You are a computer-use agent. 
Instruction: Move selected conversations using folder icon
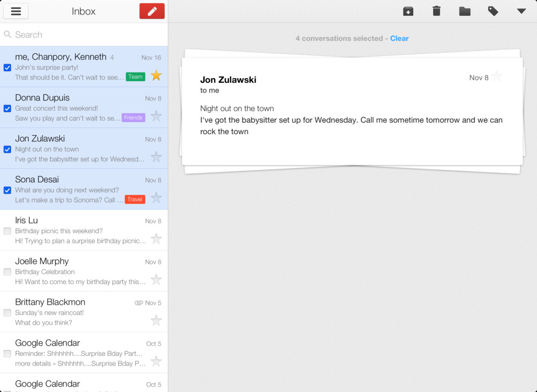(x=465, y=12)
